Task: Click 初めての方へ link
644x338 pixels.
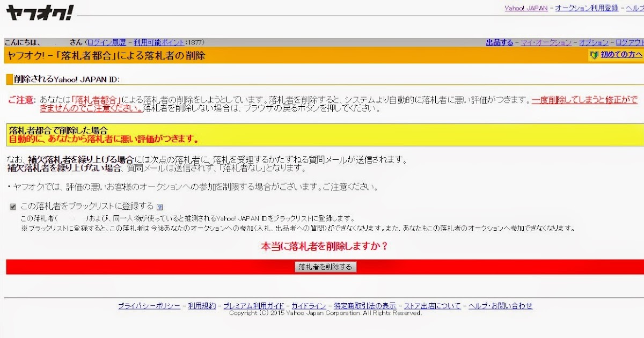Action: coord(621,55)
